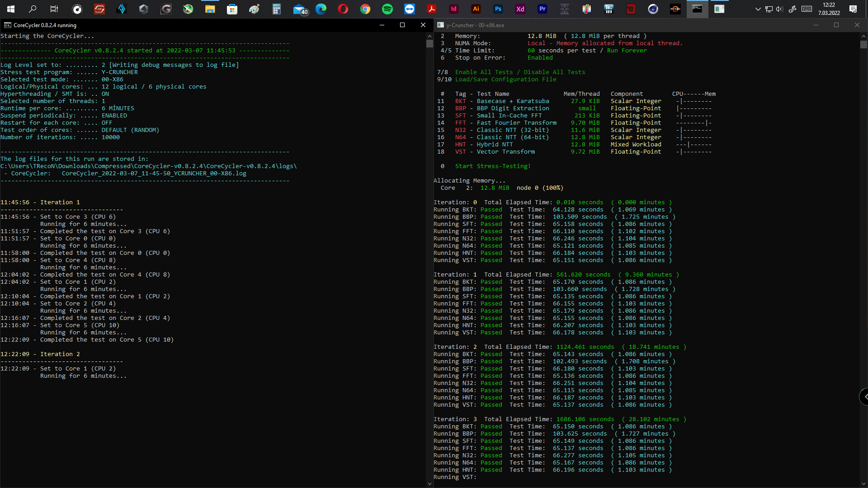Screen dimensions: 868x488
Task: Launch Google Chrome from the taskbar
Action: tap(365, 9)
